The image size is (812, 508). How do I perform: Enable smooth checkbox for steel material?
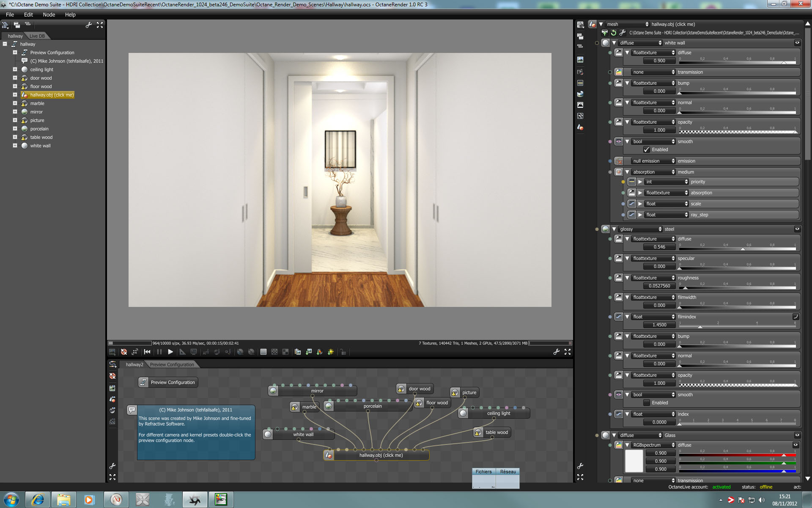pos(646,403)
